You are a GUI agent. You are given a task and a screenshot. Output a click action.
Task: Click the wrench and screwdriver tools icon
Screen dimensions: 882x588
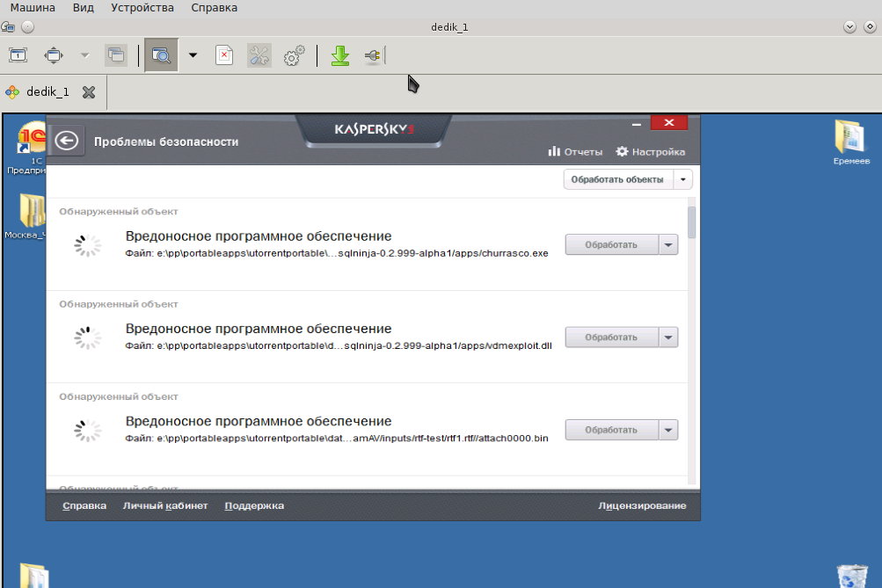[259, 55]
